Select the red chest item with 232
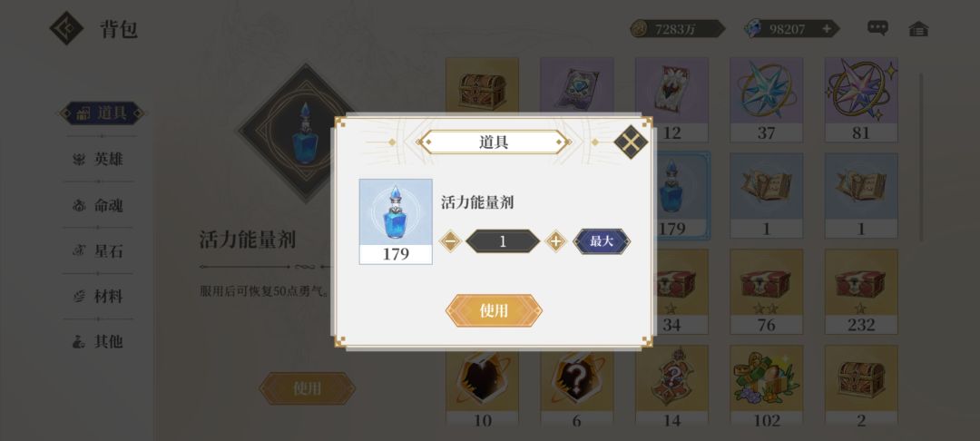The width and height of the screenshot is (980, 441). click(x=861, y=291)
